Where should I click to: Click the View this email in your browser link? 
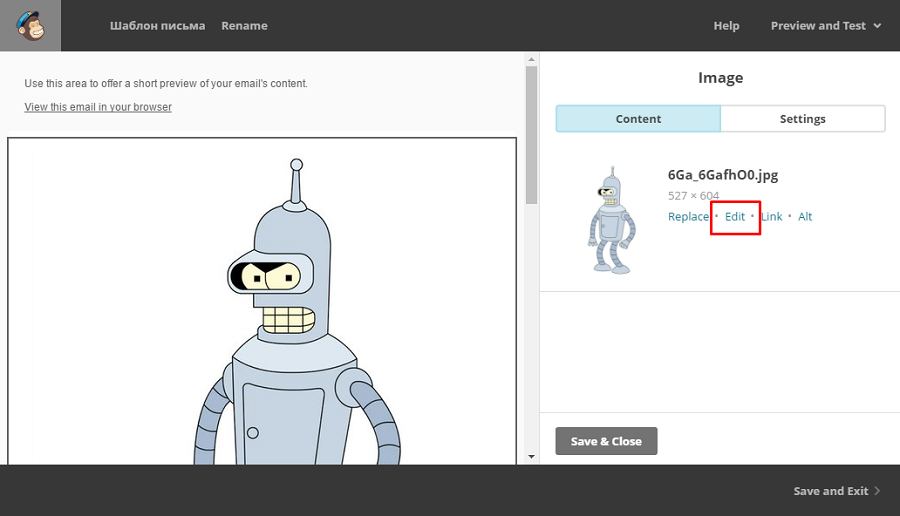point(98,107)
